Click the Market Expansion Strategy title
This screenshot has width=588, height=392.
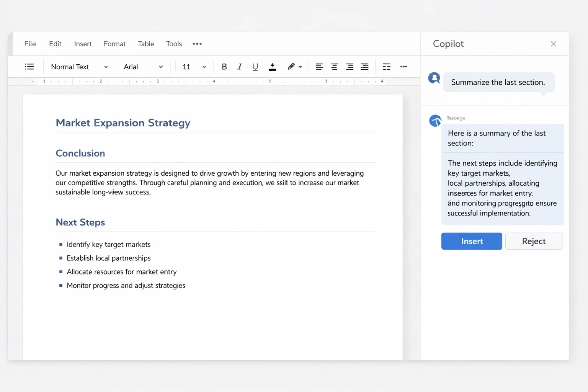(123, 123)
